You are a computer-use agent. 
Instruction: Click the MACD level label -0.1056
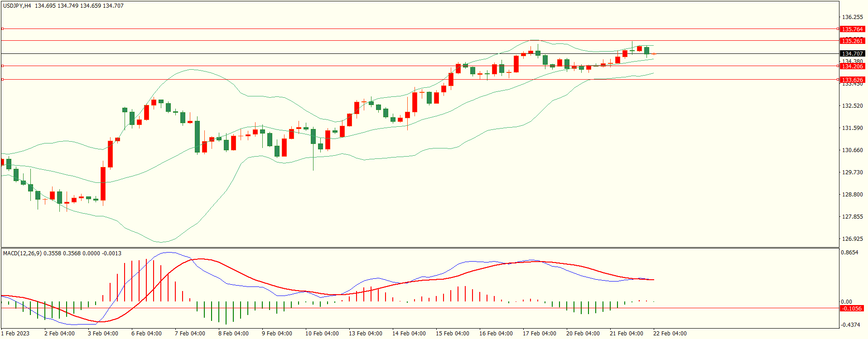pyautogui.click(x=852, y=309)
